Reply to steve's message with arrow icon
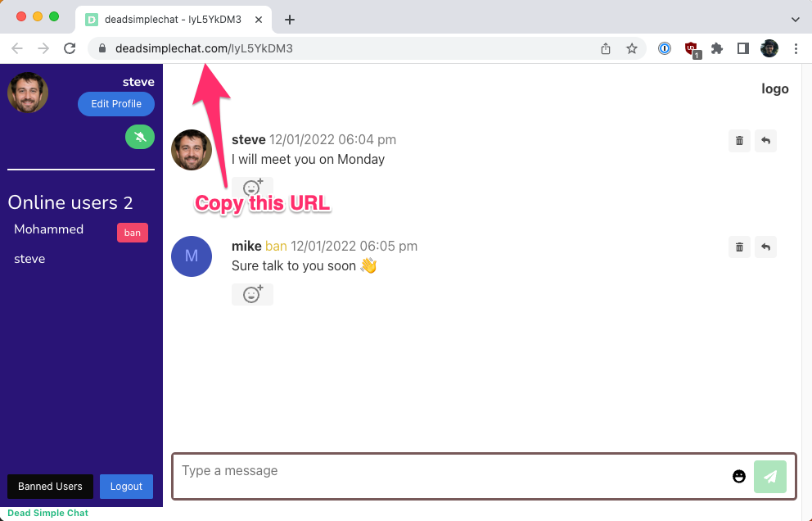Screen dimensions: 812x521 pyautogui.click(x=765, y=140)
